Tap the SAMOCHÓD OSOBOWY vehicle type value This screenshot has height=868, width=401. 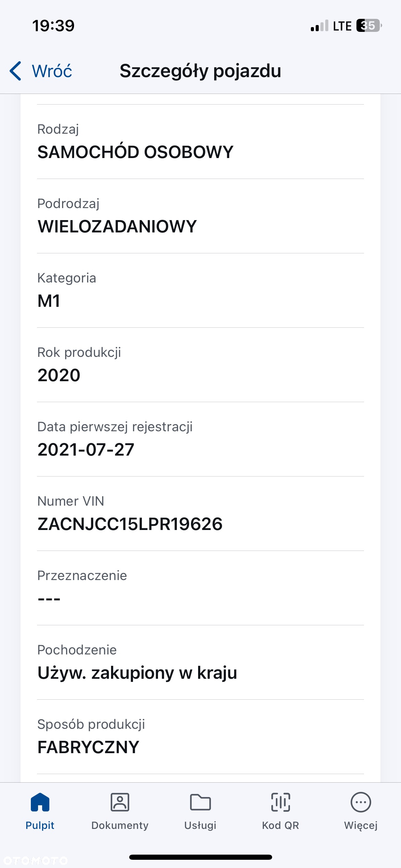(x=135, y=152)
